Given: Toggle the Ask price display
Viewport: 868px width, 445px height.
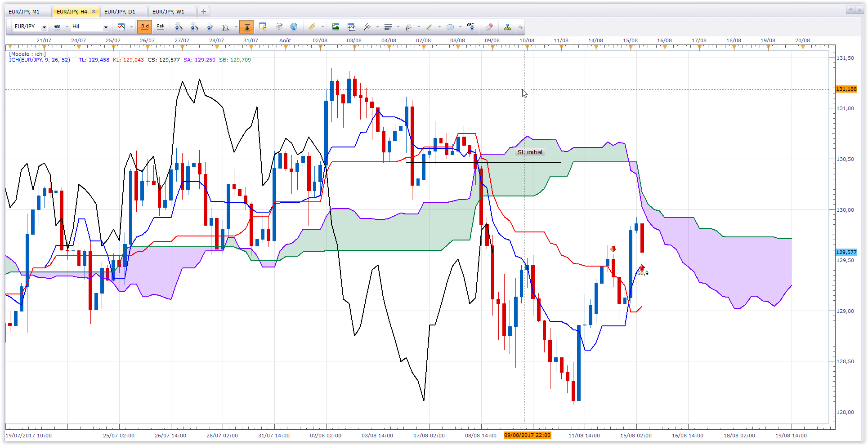Looking at the screenshot, I should pyautogui.click(x=161, y=27).
